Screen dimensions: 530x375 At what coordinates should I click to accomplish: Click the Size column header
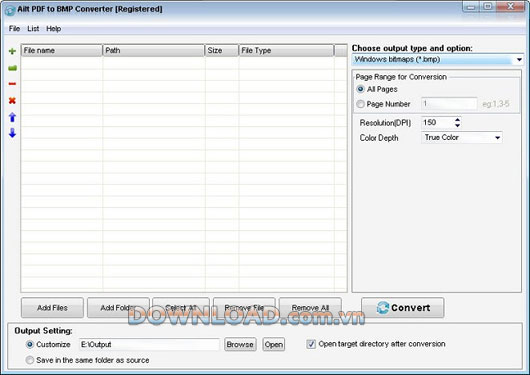click(x=221, y=50)
